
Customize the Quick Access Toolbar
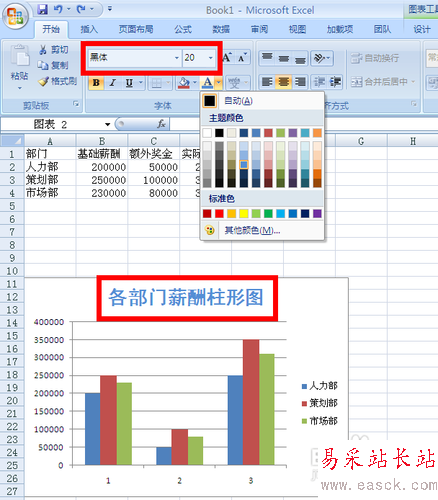(110, 9)
